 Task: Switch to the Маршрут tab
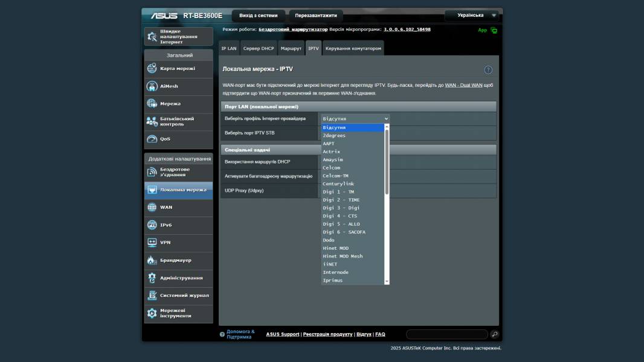(291, 48)
